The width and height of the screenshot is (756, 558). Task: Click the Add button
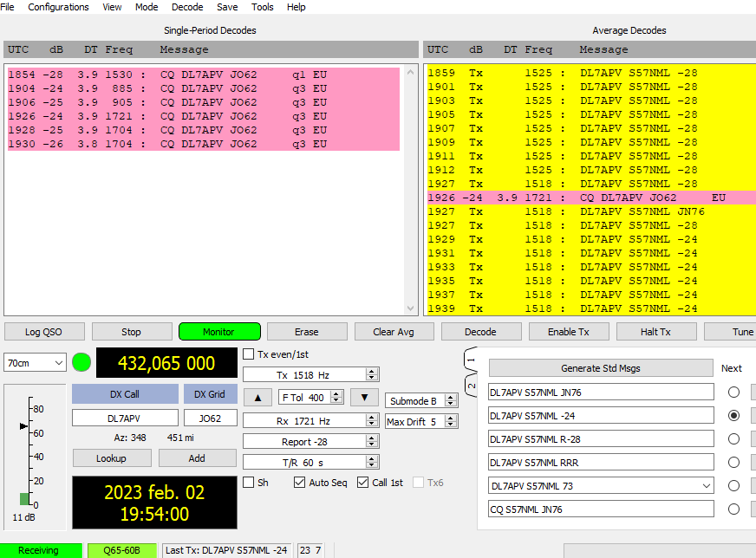click(197, 458)
